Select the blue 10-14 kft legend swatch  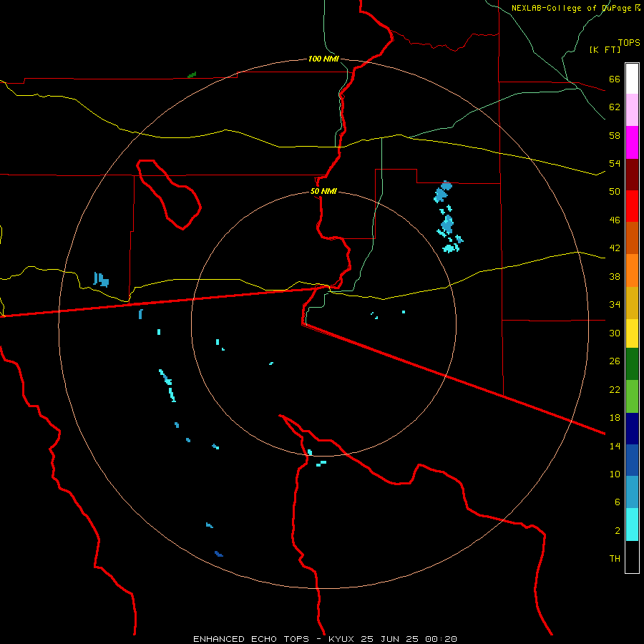point(632,460)
